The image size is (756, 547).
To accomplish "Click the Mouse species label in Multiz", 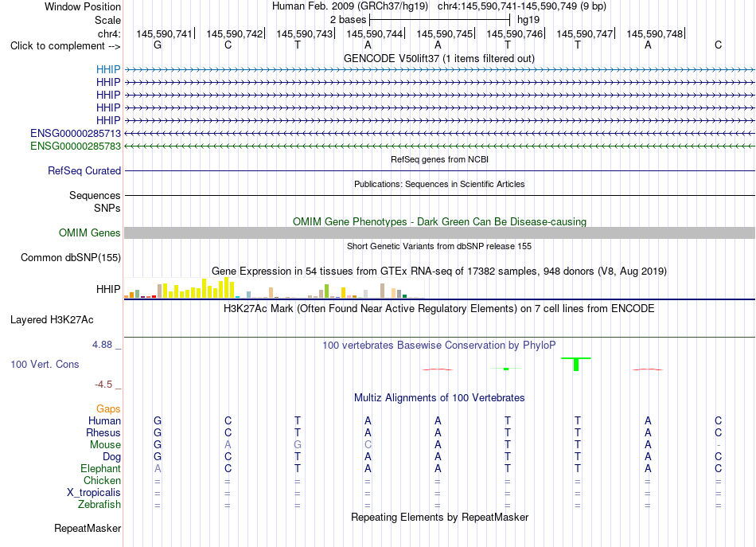I will tap(105, 445).
